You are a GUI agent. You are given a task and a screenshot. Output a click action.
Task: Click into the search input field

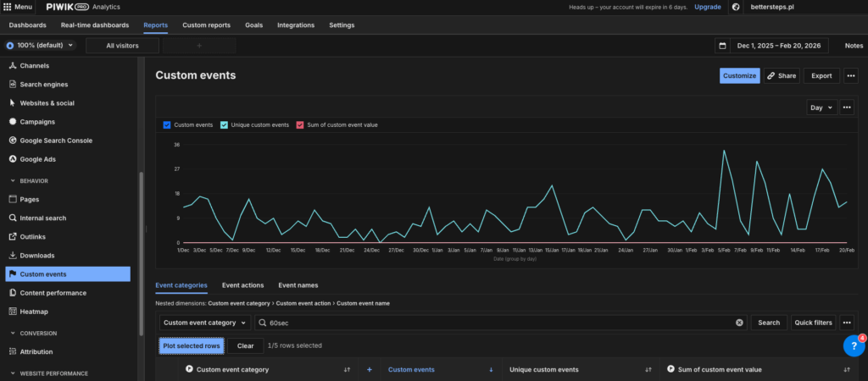[x=500, y=323]
